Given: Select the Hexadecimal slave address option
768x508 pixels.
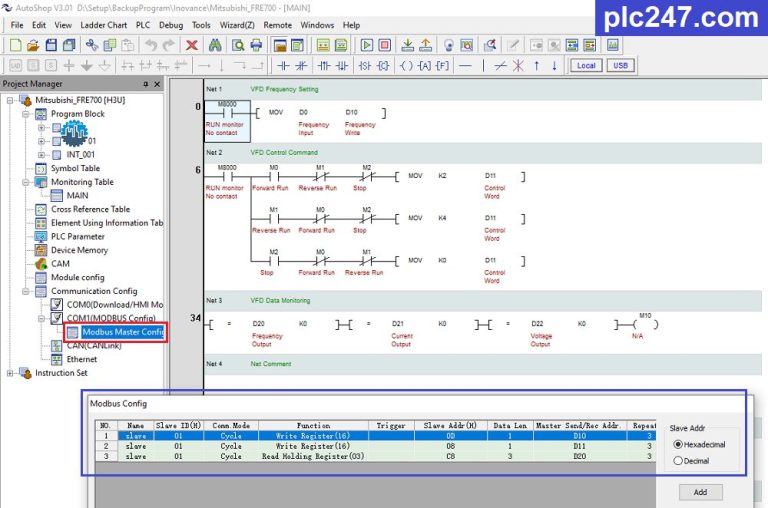Looking at the screenshot, I should click(678, 444).
